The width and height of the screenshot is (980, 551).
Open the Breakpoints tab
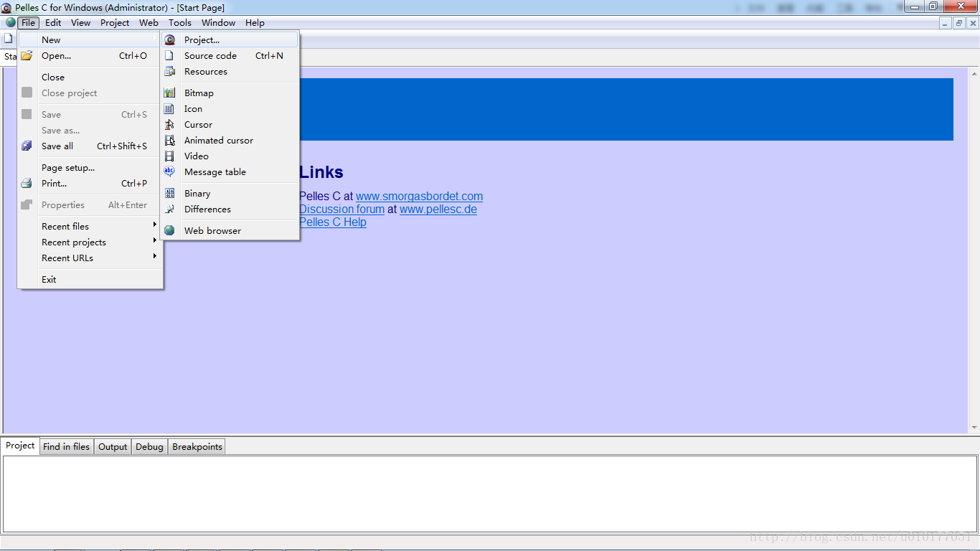coord(197,446)
